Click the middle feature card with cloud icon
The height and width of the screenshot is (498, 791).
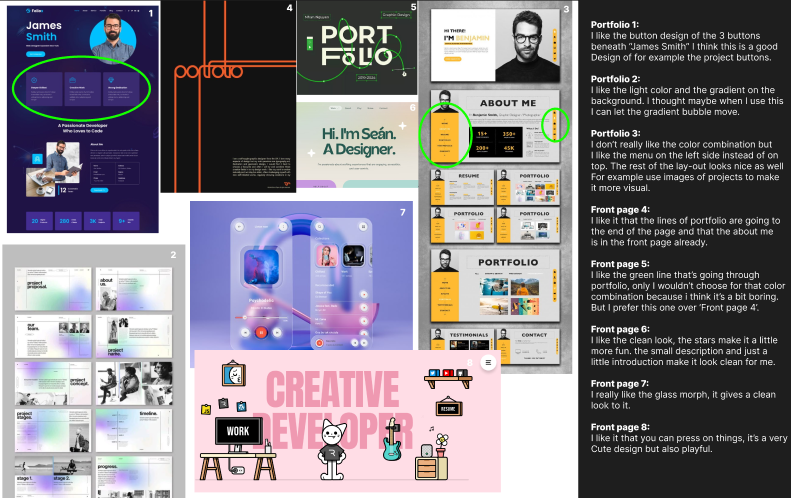tap(81, 87)
